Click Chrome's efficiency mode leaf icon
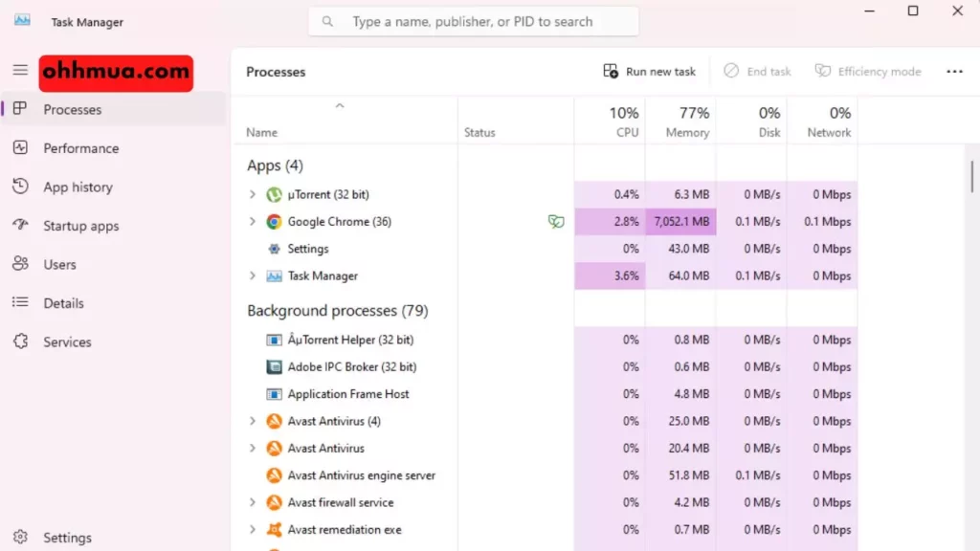This screenshot has height=551, width=980. point(555,222)
